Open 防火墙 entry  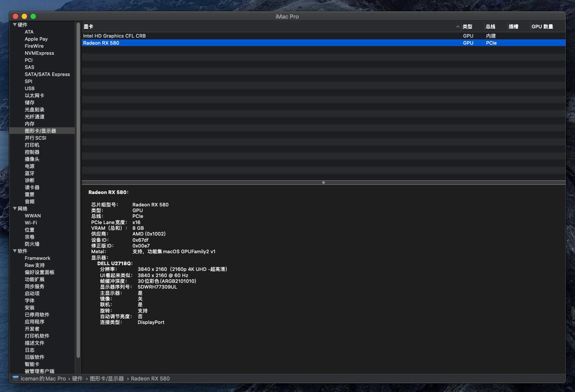(x=32, y=244)
